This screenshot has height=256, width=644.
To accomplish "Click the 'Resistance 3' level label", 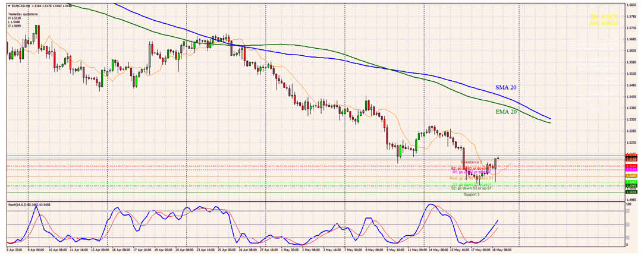I will pos(472,163).
